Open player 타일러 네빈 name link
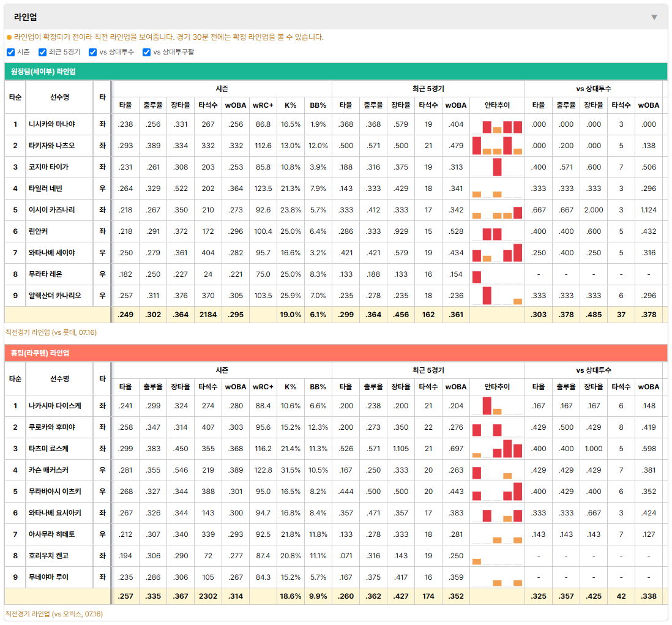The image size is (672, 625). click(45, 189)
